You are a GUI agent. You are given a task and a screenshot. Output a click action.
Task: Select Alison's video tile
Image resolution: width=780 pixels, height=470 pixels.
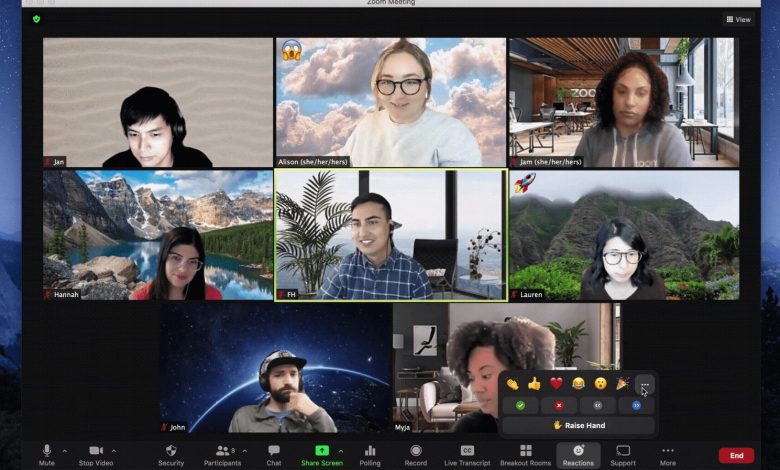pyautogui.click(x=391, y=102)
